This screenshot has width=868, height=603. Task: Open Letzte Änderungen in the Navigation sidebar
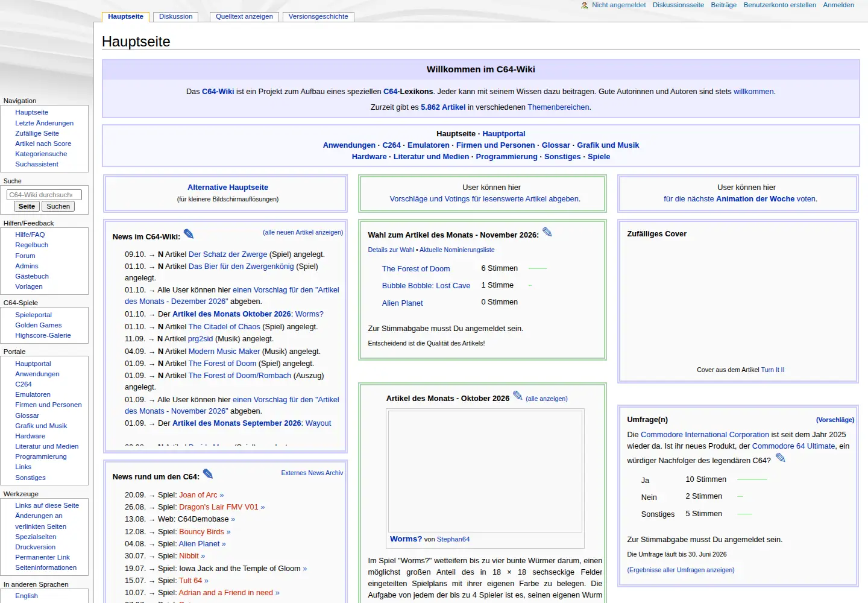[44, 123]
